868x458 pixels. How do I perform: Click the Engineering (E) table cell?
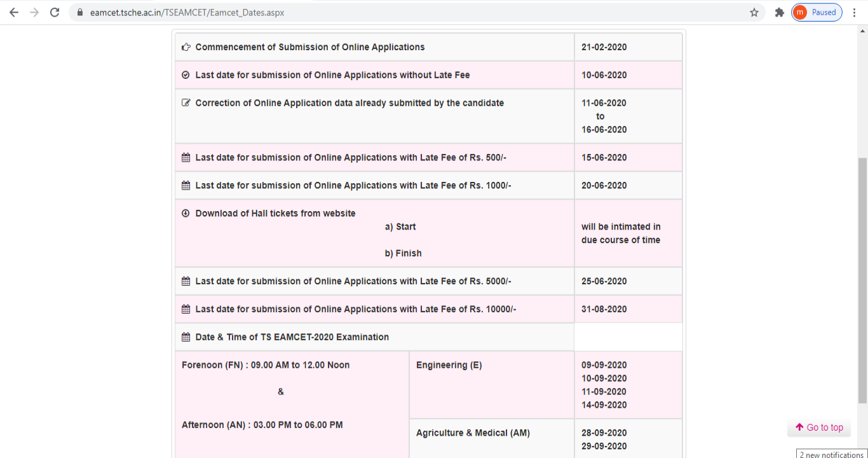(491, 384)
